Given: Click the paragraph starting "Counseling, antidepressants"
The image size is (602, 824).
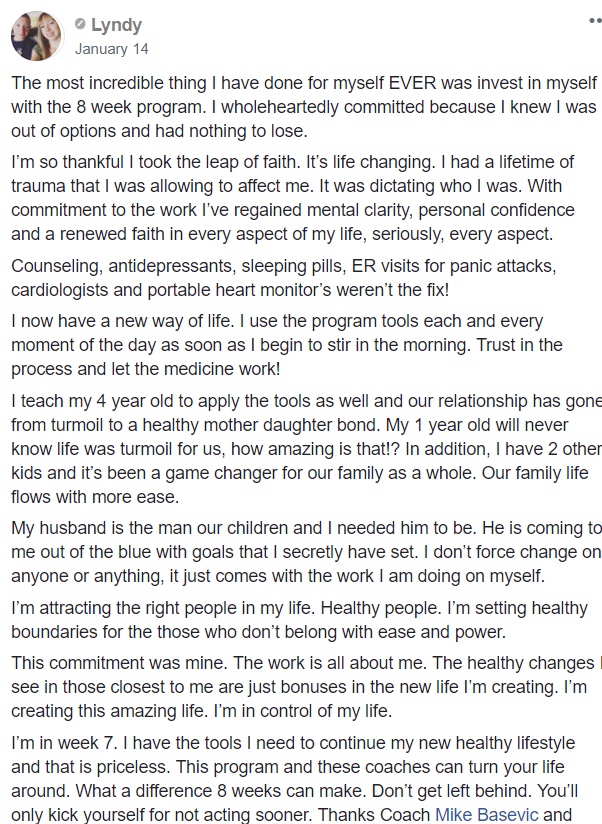Looking at the screenshot, I should tap(284, 278).
